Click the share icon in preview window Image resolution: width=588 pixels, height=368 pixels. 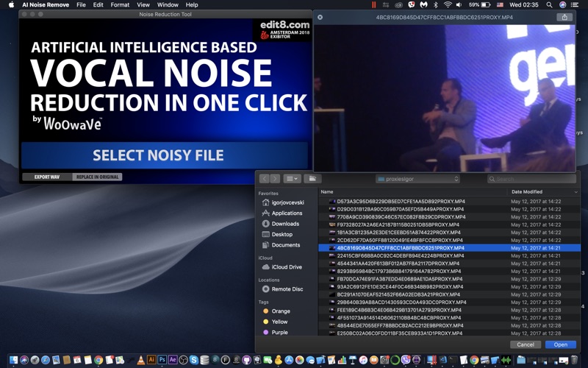[564, 17]
